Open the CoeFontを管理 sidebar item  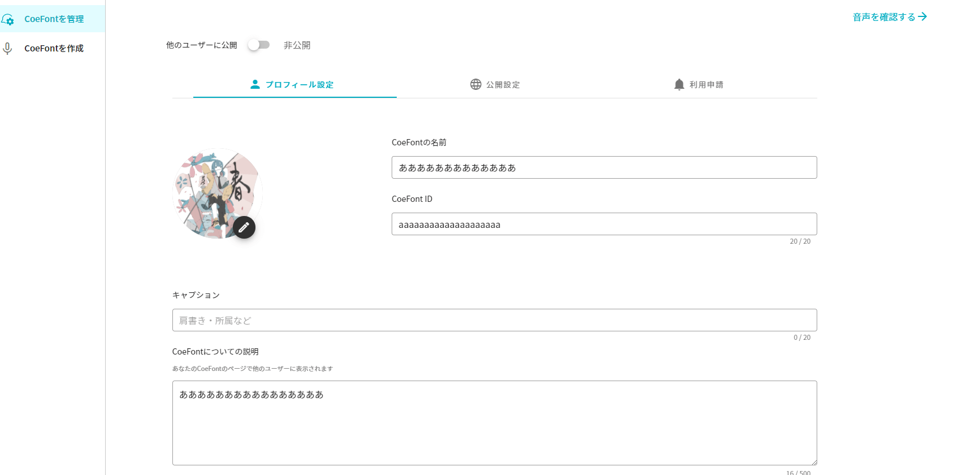[53, 19]
